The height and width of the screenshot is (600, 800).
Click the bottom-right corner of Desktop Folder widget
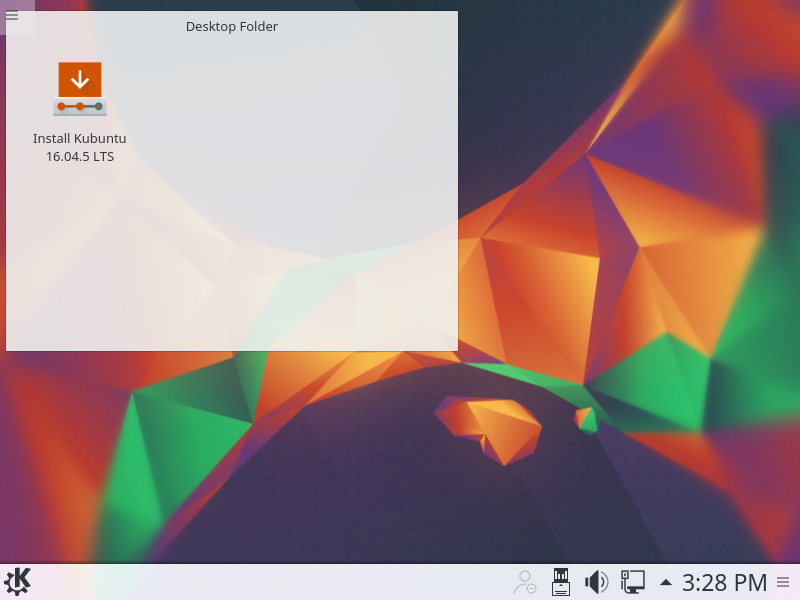455,348
